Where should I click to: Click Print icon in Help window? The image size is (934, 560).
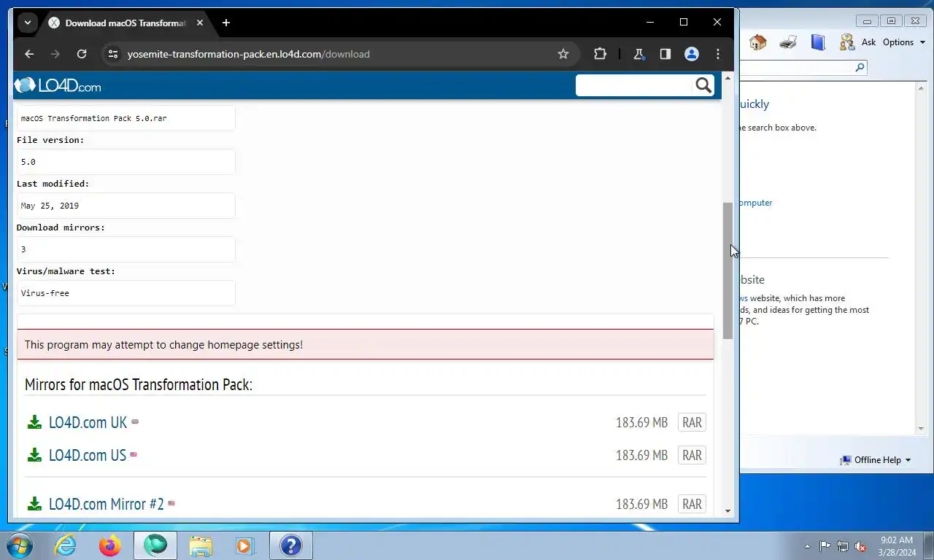788,42
